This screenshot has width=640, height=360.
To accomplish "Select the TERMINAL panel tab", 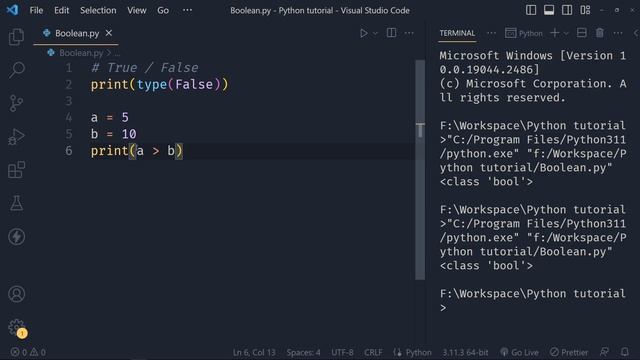I will (x=457, y=33).
